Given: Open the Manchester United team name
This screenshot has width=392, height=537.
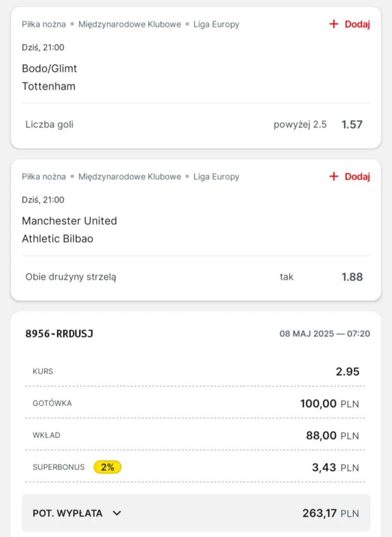Looking at the screenshot, I should (x=69, y=221).
